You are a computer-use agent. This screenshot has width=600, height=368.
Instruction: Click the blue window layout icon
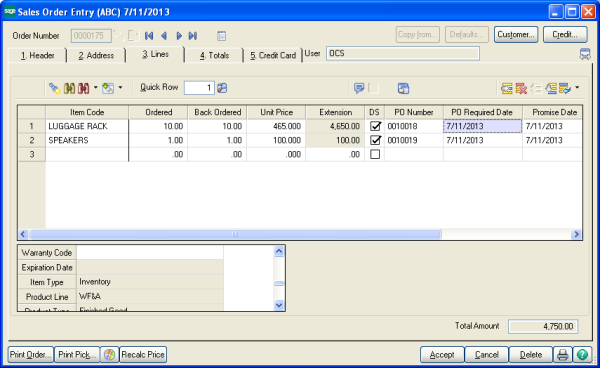point(403,88)
